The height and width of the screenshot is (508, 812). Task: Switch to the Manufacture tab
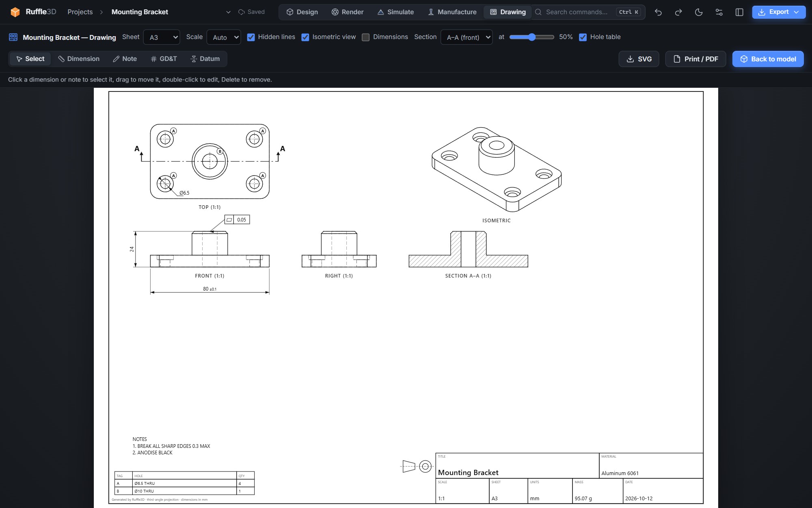[452, 12]
